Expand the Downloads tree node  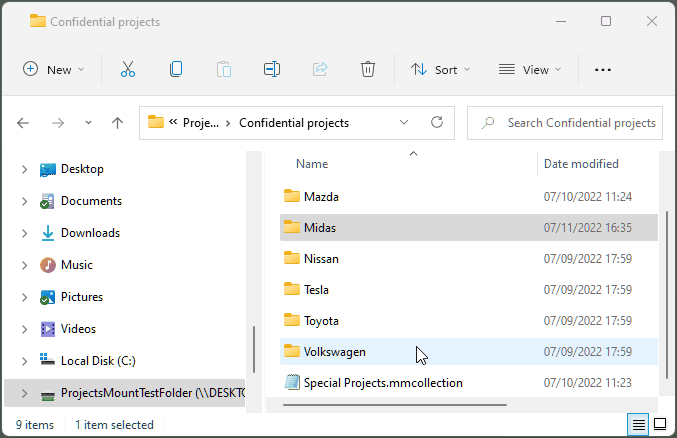[x=24, y=233]
